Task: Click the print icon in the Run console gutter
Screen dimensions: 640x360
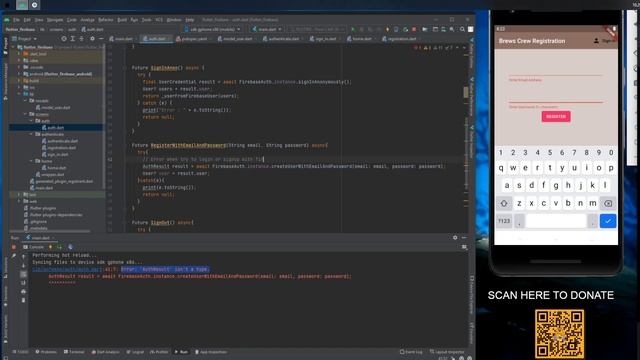Action: pyautogui.click(x=23, y=291)
